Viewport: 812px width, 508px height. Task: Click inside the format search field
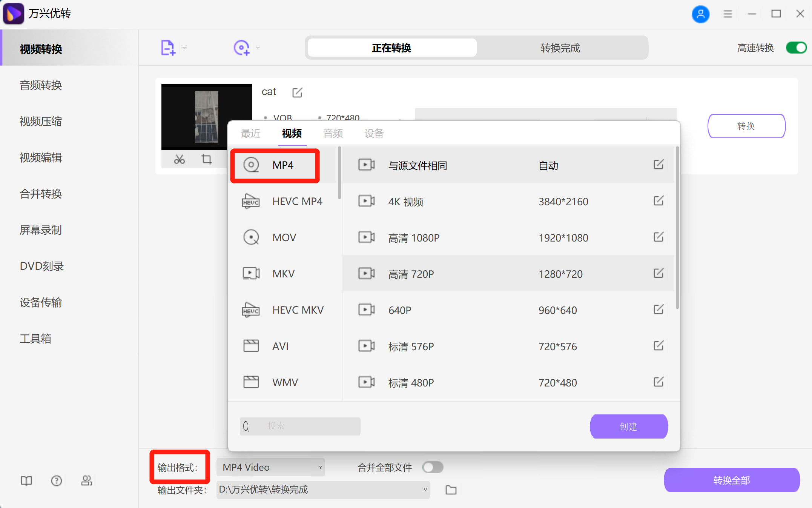coord(300,426)
